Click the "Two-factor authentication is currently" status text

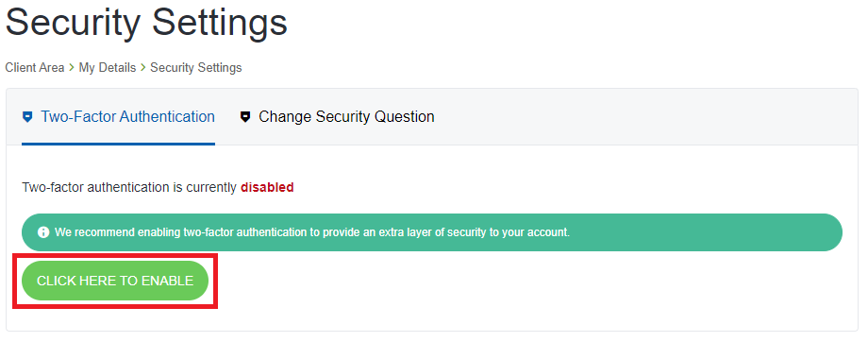click(129, 187)
